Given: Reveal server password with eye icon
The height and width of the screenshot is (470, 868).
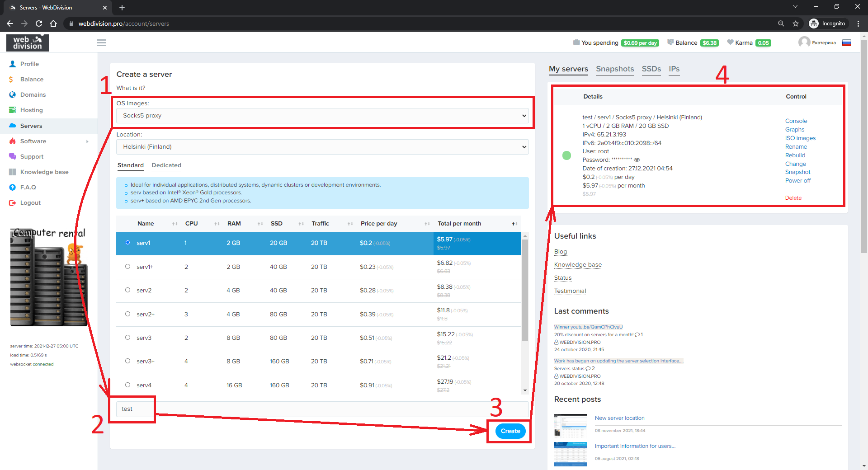Looking at the screenshot, I should 637,160.
